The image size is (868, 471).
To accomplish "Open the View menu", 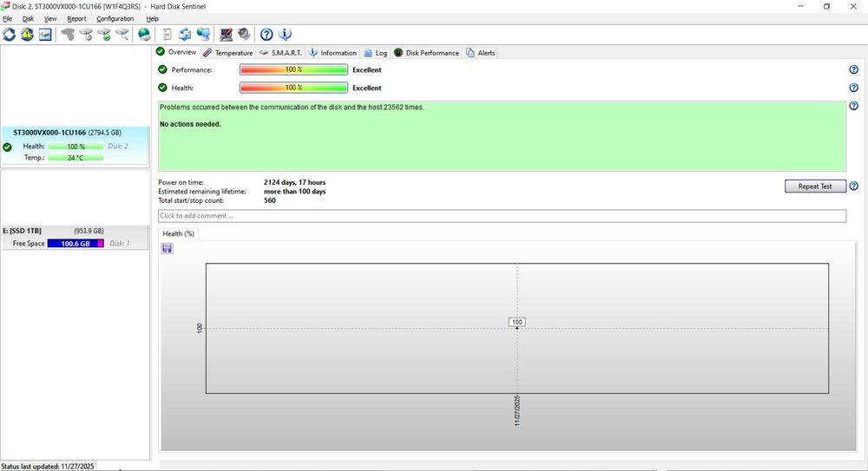I will pyautogui.click(x=50, y=19).
